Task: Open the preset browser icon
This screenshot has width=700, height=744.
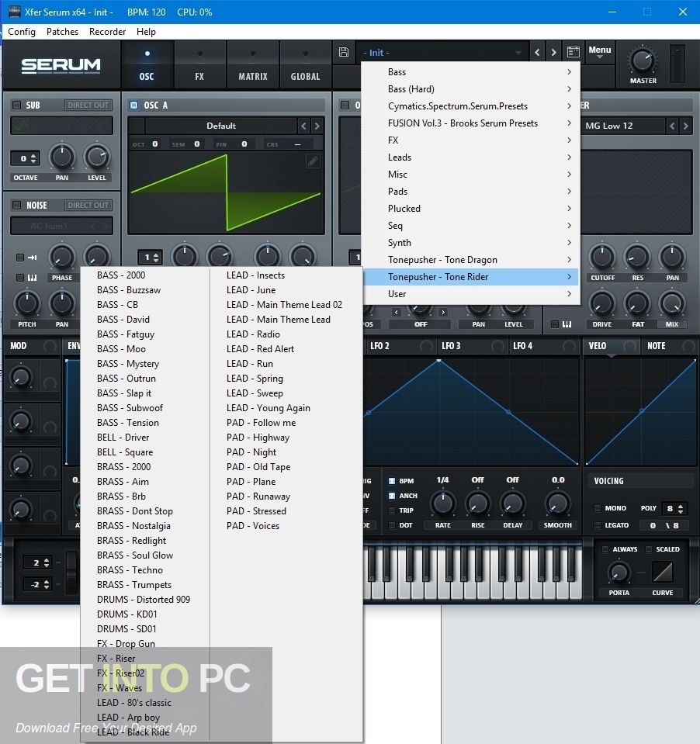Action: pyautogui.click(x=574, y=52)
